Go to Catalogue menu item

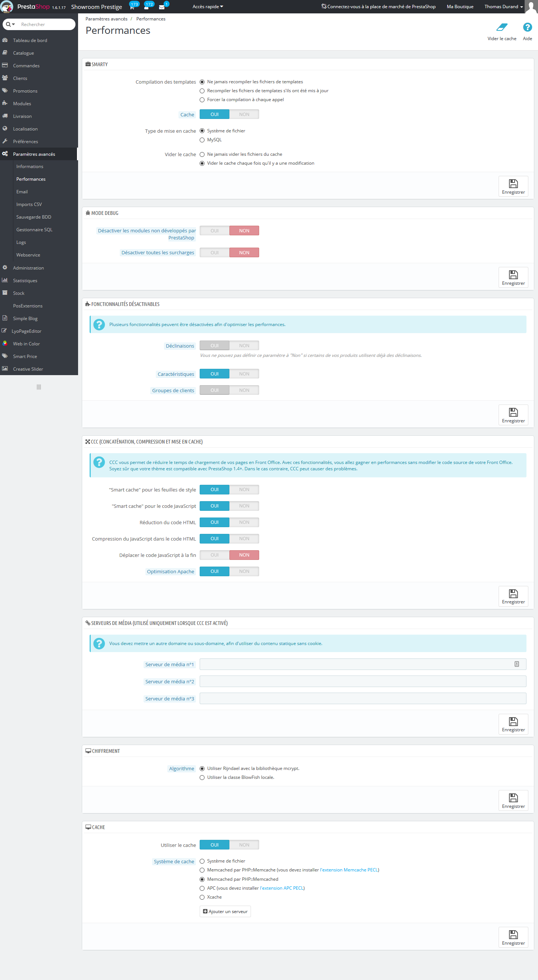coord(23,53)
